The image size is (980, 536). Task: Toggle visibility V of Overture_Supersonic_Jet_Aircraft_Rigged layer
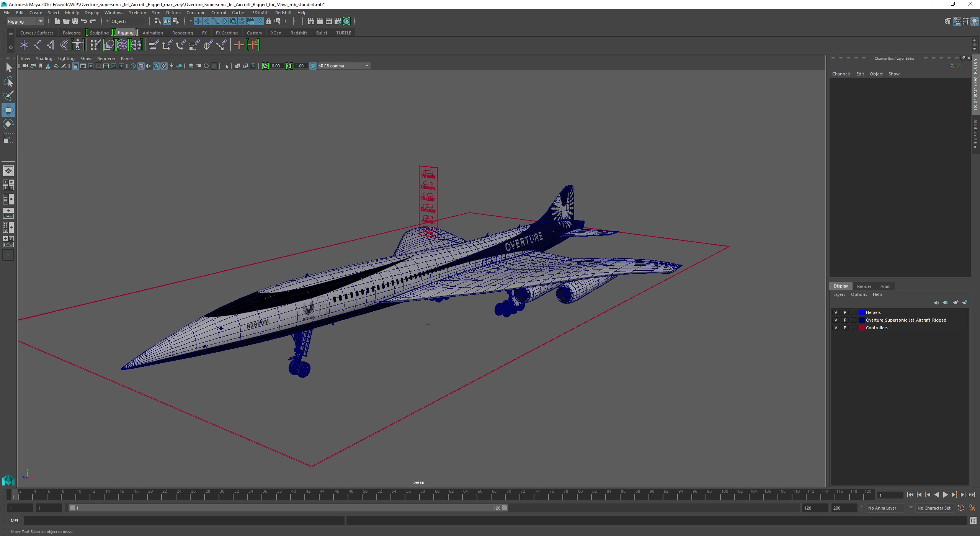click(836, 320)
